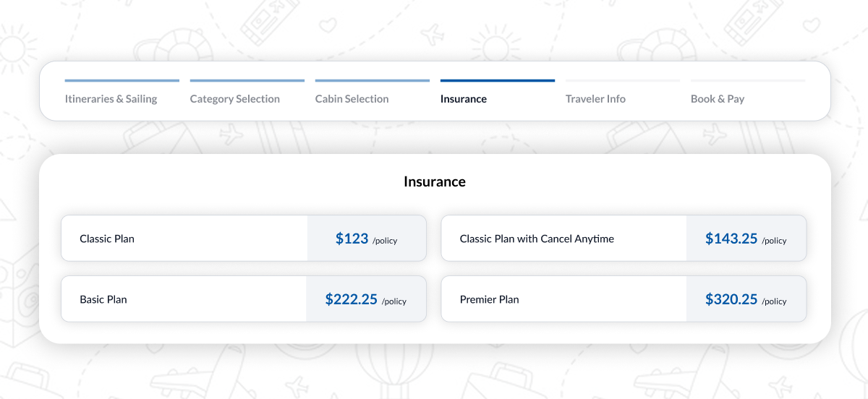Choose the Classic Plan option

(107, 239)
